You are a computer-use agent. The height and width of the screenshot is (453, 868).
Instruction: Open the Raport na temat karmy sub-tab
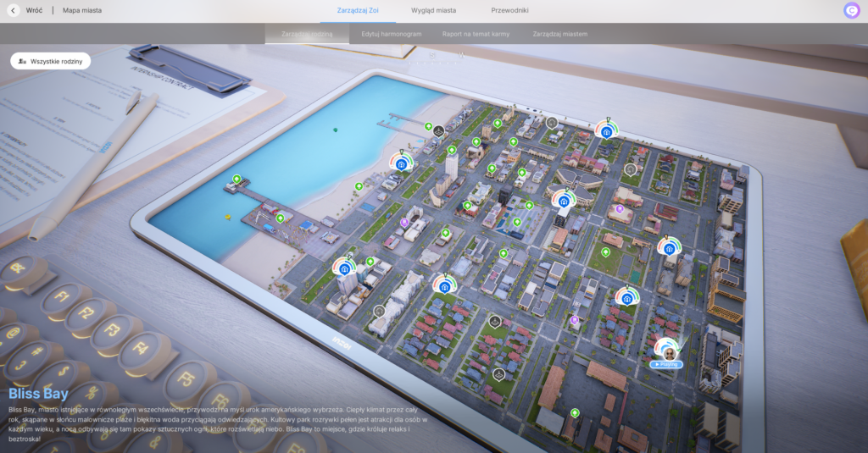click(x=476, y=34)
